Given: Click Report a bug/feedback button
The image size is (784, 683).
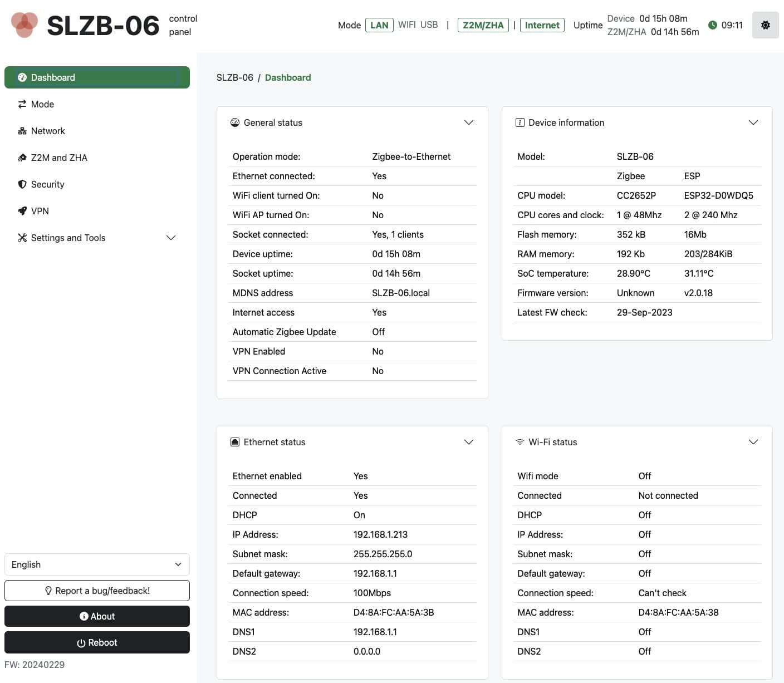Looking at the screenshot, I should [97, 591].
